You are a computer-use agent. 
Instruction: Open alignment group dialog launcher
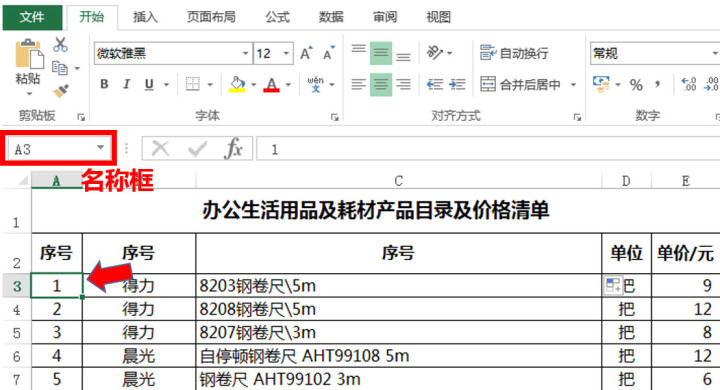[577, 118]
